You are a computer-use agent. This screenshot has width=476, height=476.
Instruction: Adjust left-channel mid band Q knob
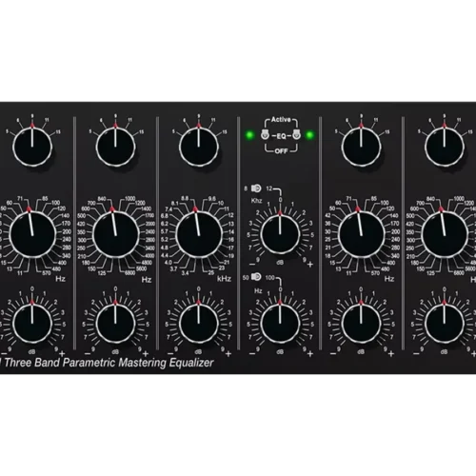click(x=115, y=147)
